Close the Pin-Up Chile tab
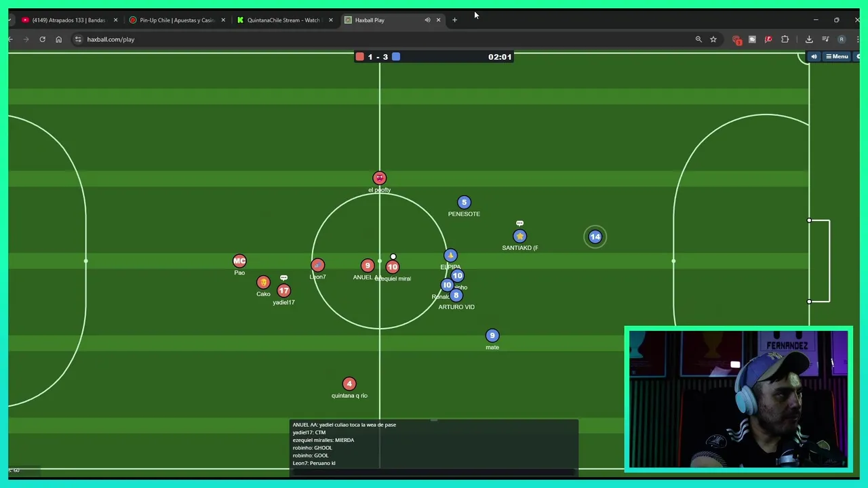Viewport: 868px width, 488px height. tap(223, 20)
